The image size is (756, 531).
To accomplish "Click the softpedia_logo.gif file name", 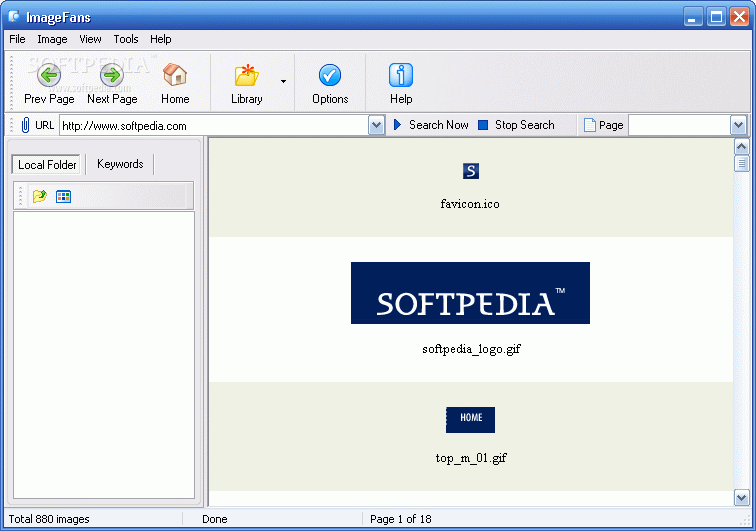I will click(471, 349).
